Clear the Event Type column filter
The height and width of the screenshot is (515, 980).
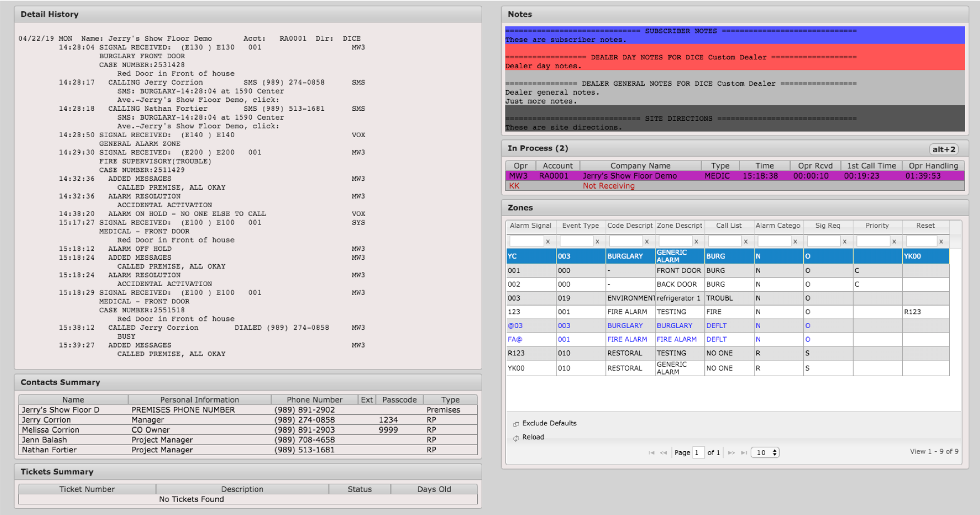coord(599,241)
